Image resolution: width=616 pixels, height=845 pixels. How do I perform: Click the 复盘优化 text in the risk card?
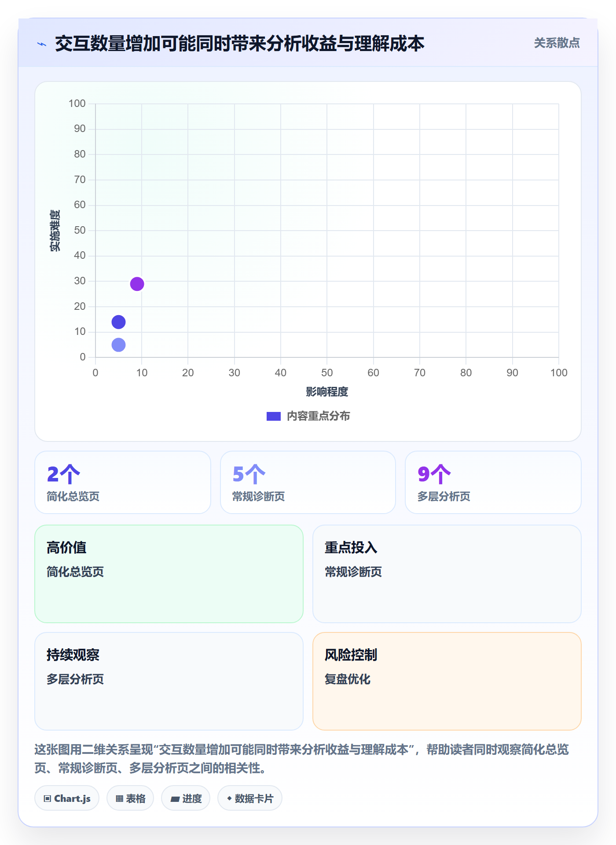tap(348, 679)
